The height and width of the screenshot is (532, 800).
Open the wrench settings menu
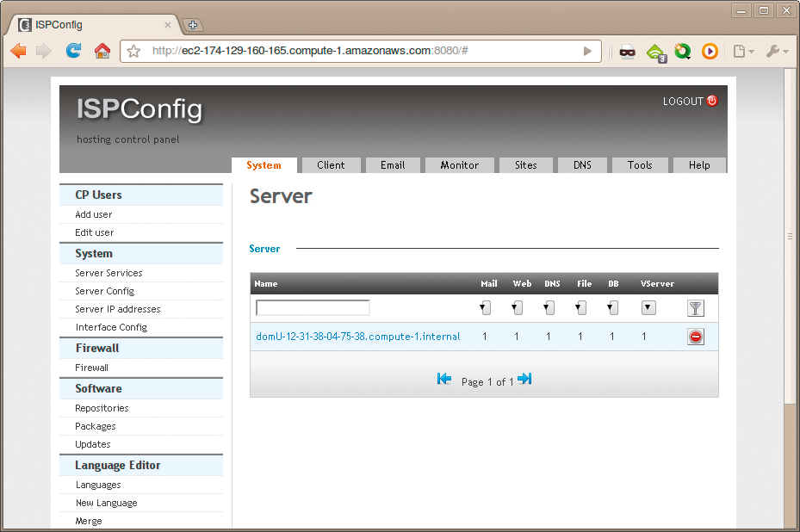777,51
